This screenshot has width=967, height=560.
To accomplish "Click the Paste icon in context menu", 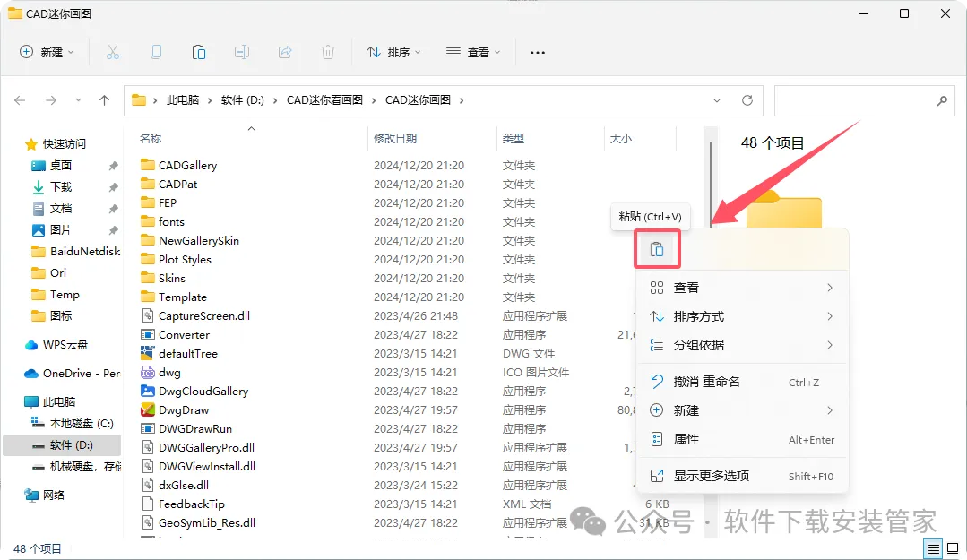I will point(657,249).
